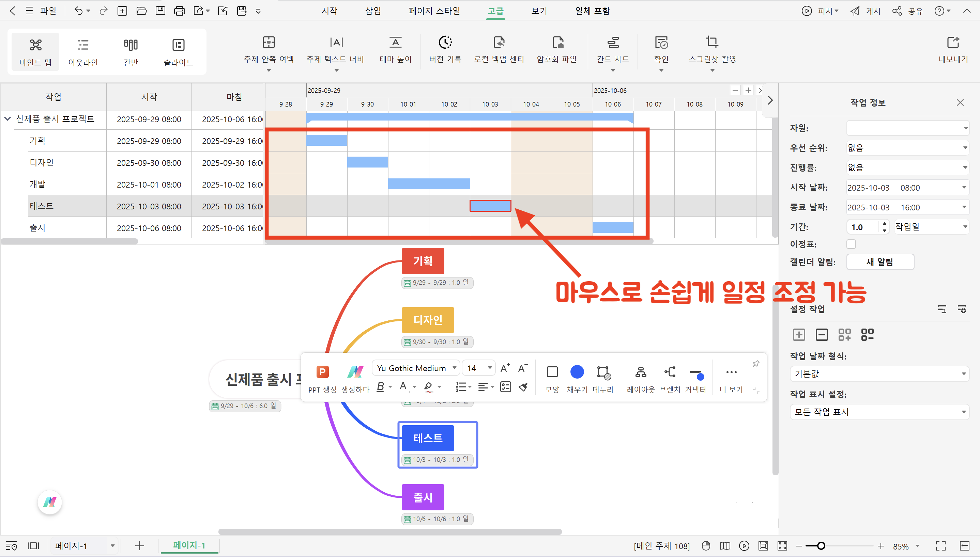Open the 우선 순위 priority dropdown
This screenshot has height=557, width=980.
click(907, 148)
